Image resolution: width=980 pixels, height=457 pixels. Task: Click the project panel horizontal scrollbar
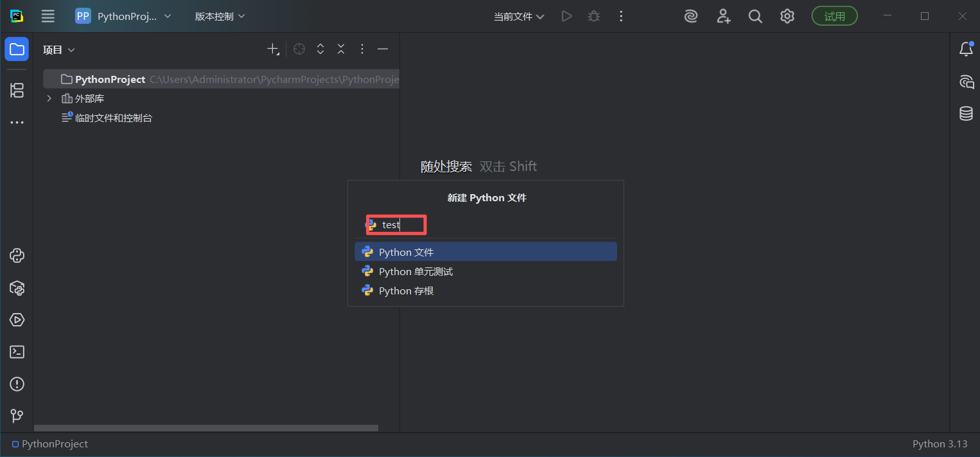pos(206,427)
